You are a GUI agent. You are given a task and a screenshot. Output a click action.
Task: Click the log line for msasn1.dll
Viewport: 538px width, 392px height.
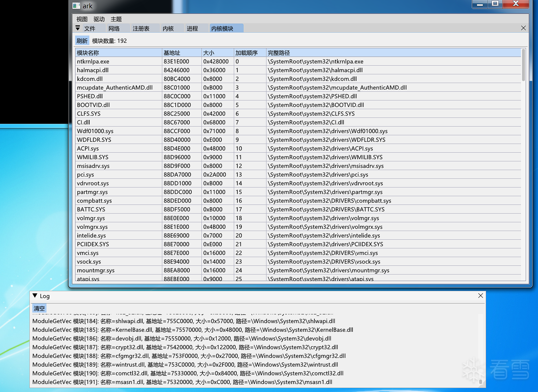(182, 382)
